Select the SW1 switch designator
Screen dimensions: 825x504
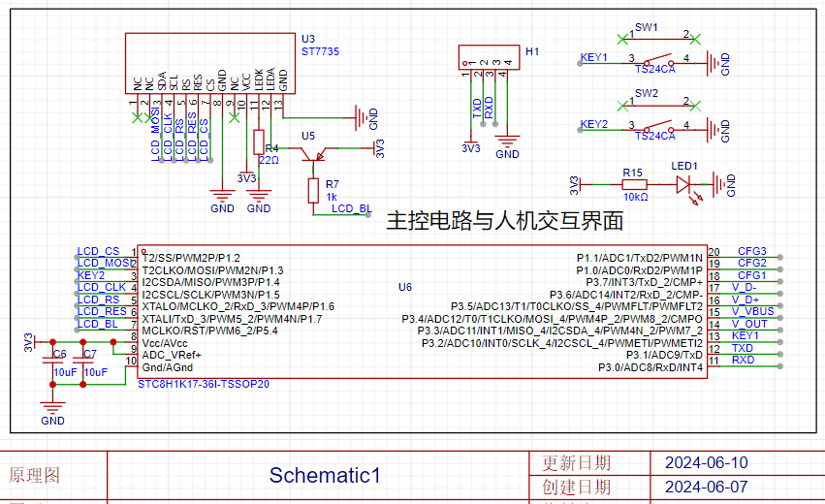tap(646, 27)
